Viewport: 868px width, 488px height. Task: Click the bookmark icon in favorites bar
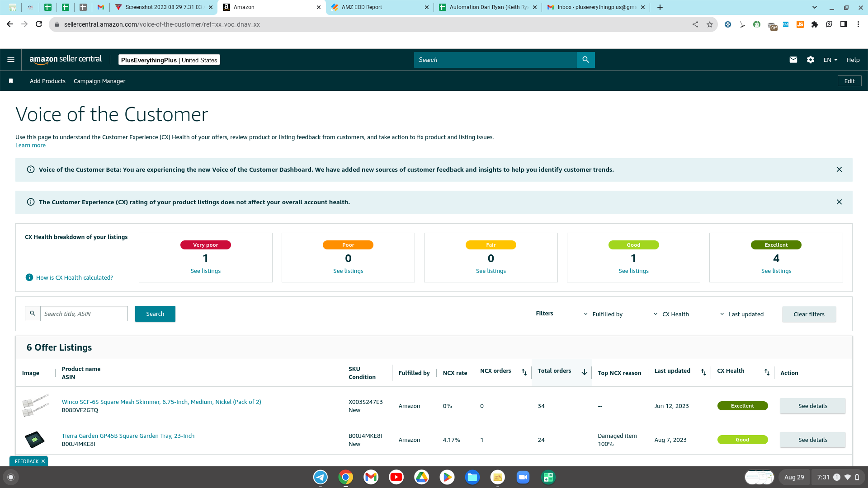tap(11, 81)
